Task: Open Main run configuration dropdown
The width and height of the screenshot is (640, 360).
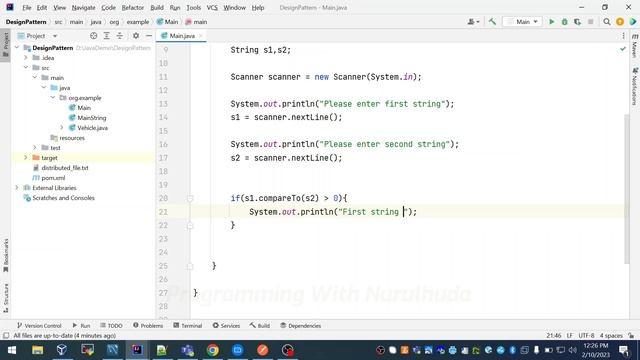Action: 523,22
